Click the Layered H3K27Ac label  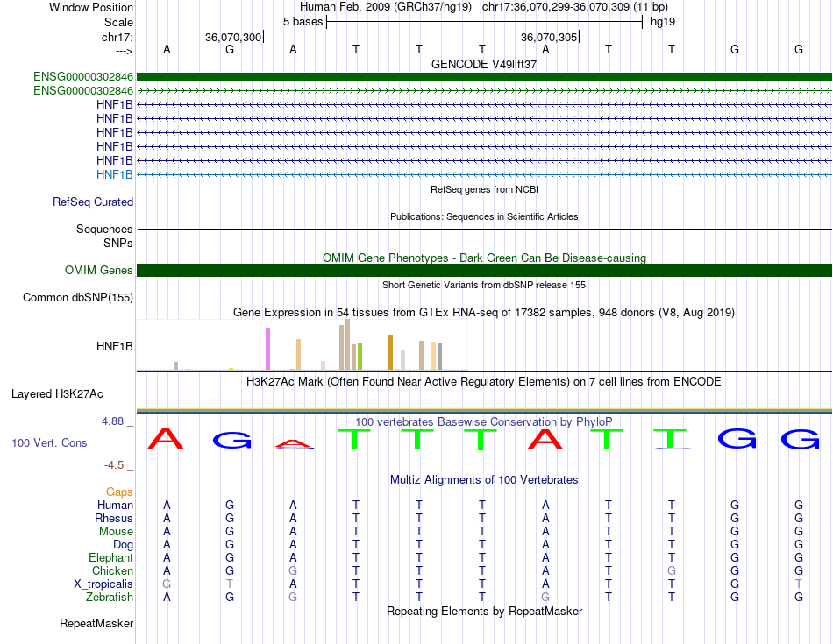click(x=57, y=394)
